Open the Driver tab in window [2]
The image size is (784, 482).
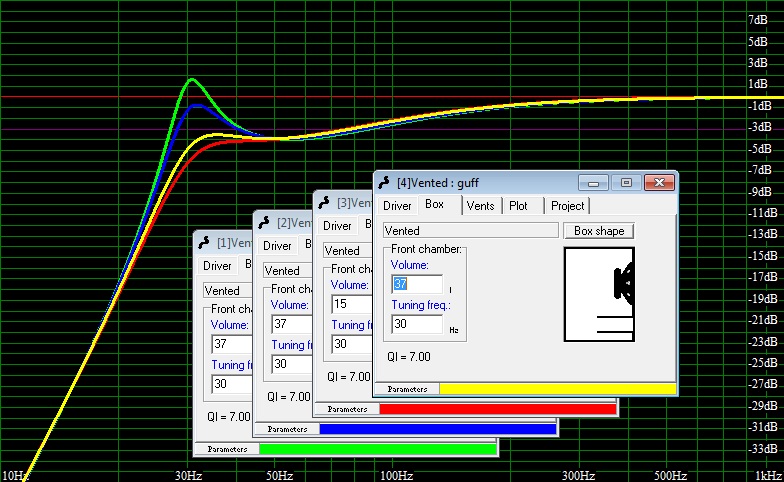pos(277,246)
